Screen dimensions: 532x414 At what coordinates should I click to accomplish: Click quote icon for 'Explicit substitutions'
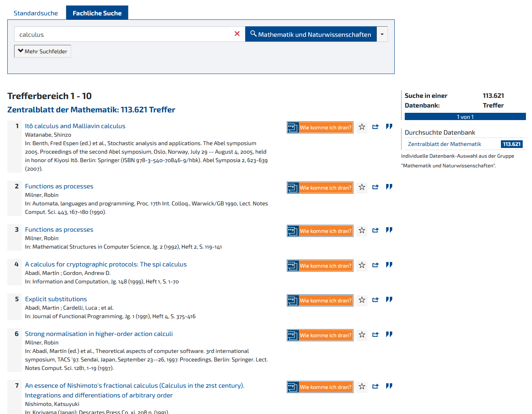pos(389,300)
